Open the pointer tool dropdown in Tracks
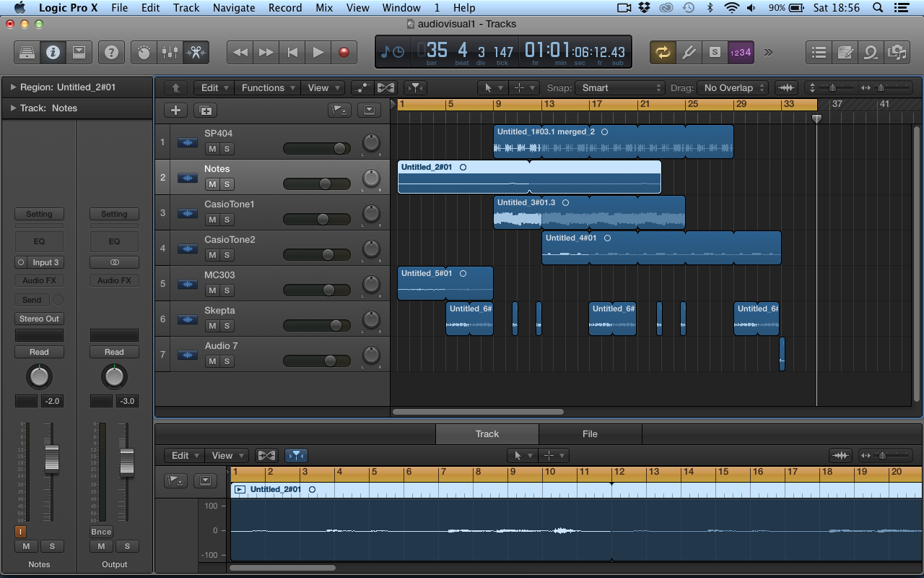This screenshot has height=578, width=924. tap(493, 88)
